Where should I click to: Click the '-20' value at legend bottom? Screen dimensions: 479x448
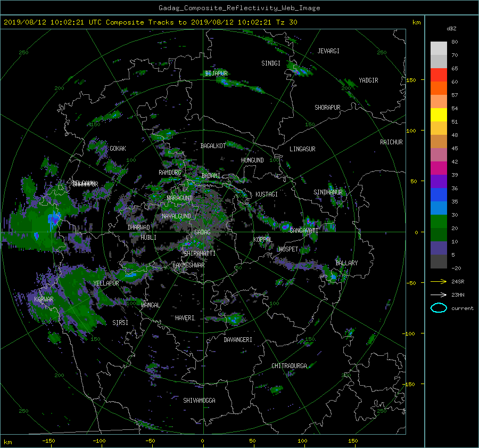pos(456,268)
